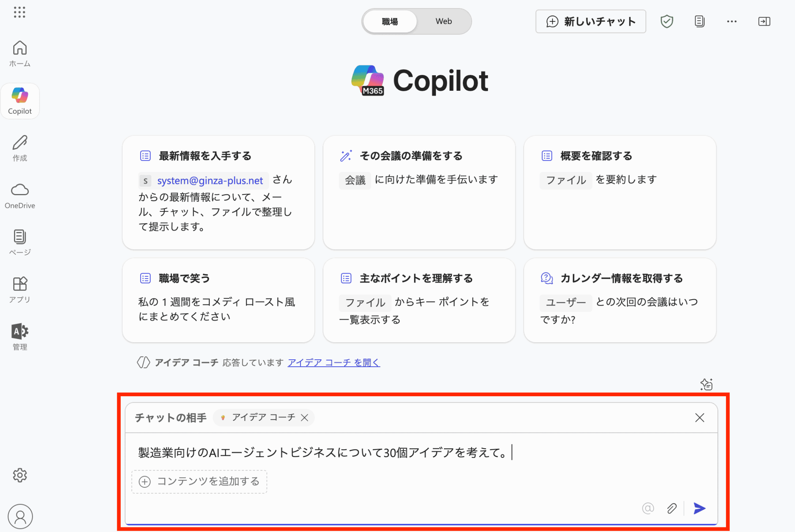Viewport: 795px width, 532px height.
Task: Select the 最新情報を入手する prompt card
Action: 218,192
